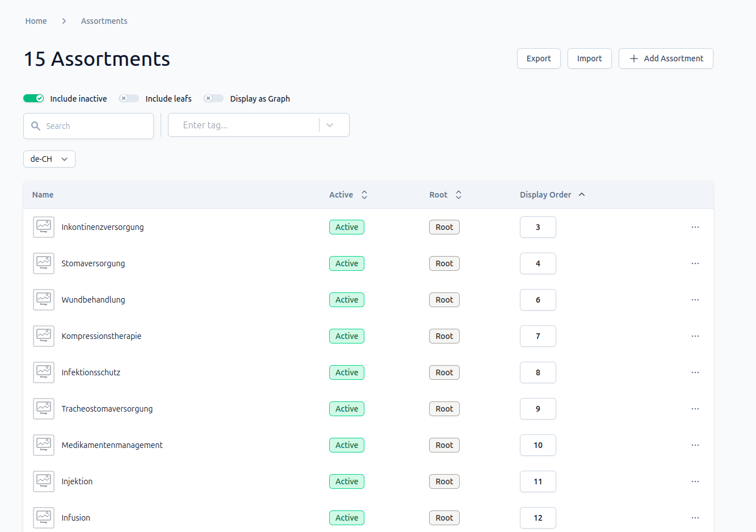Enable the Include leafs toggle
This screenshot has height=532, width=756.
coord(129,98)
